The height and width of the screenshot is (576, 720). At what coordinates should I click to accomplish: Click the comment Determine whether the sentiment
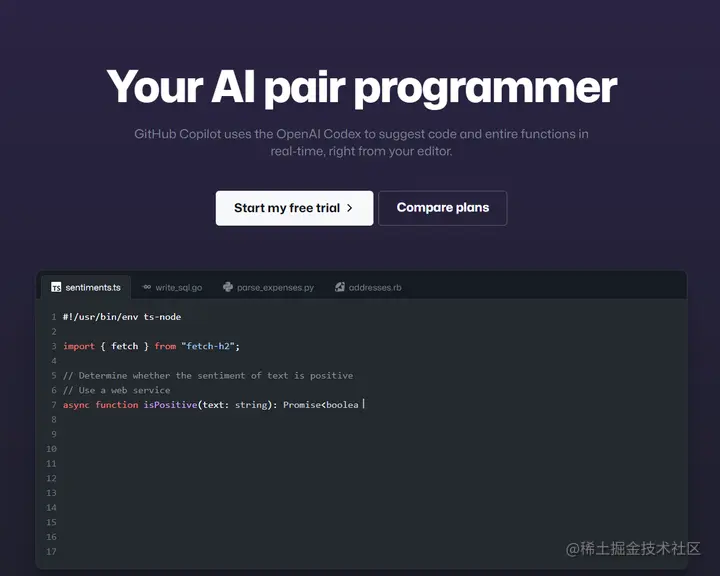tap(208, 376)
